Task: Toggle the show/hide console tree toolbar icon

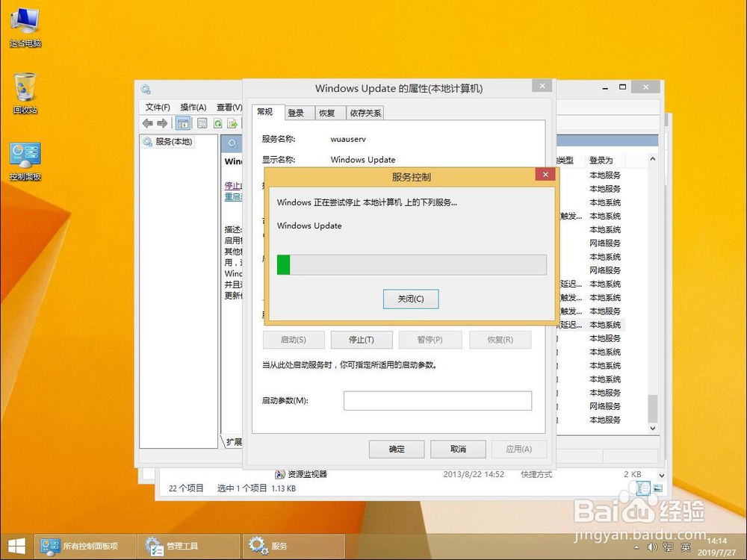Action: [183, 123]
